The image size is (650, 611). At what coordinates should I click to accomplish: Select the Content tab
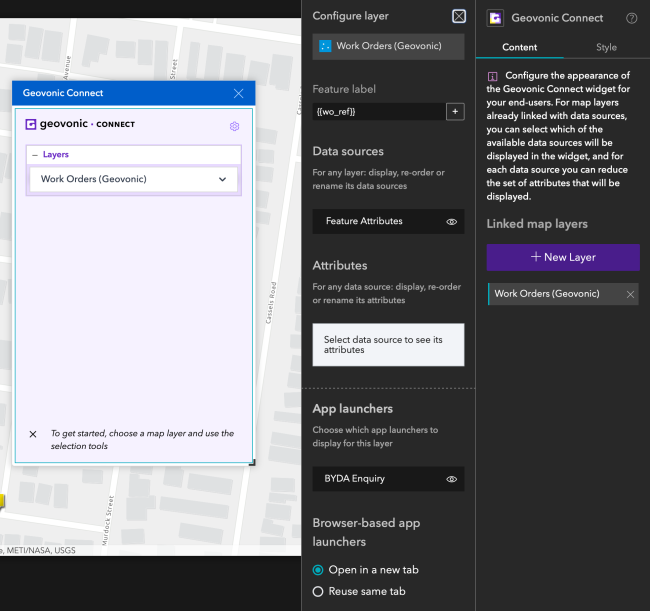pyautogui.click(x=519, y=47)
